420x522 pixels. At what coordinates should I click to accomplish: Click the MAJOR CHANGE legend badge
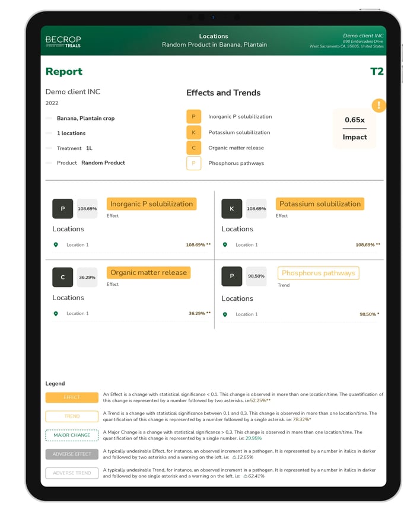coord(72,435)
